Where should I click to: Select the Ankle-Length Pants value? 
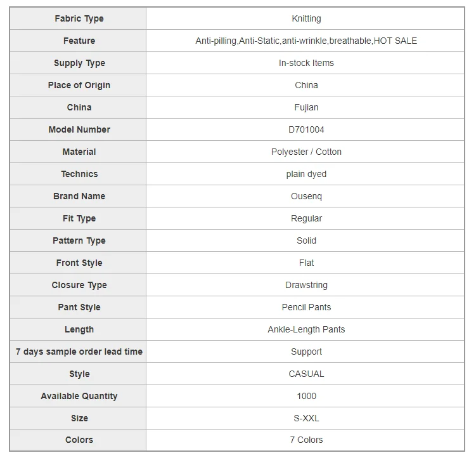click(306, 329)
